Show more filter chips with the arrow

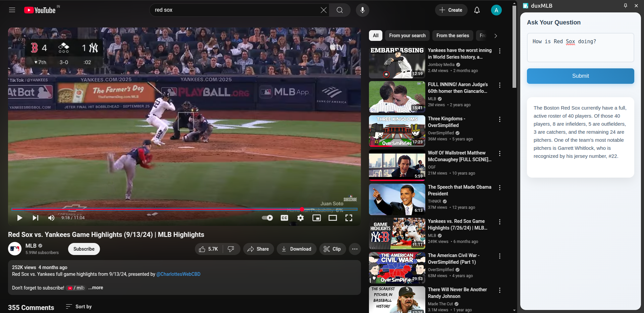(496, 36)
